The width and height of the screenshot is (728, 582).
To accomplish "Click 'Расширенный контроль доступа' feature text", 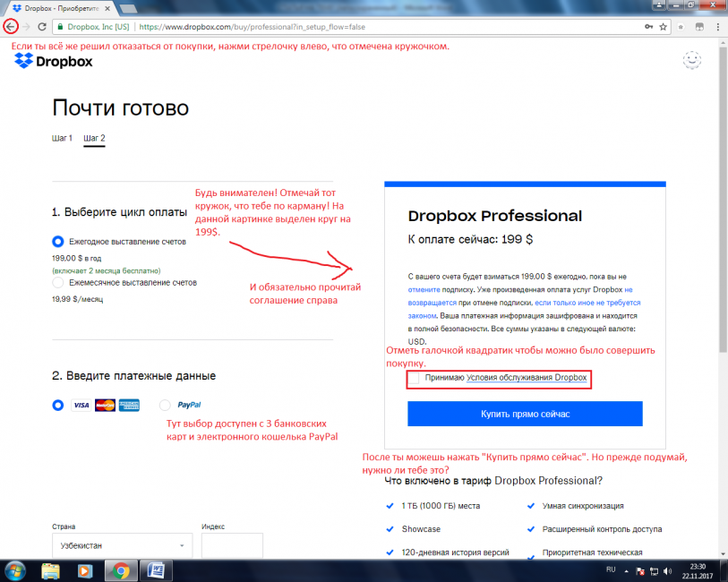I will click(x=602, y=529).
